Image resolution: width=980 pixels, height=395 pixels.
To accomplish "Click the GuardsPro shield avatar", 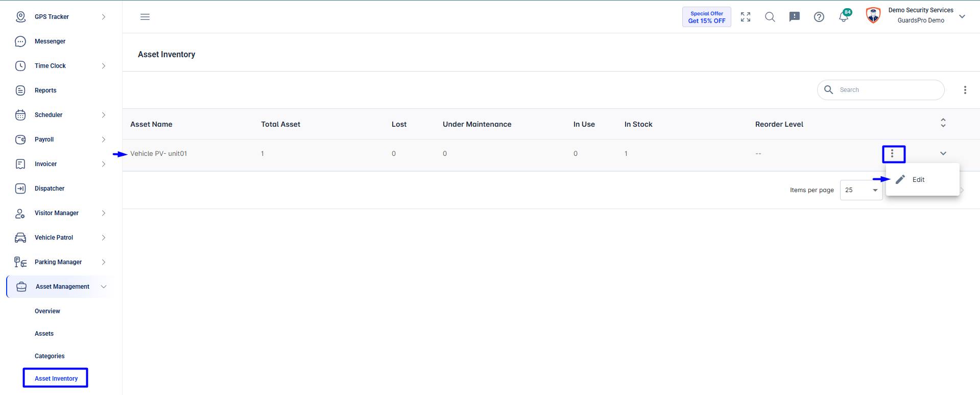I will [x=873, y=15].
